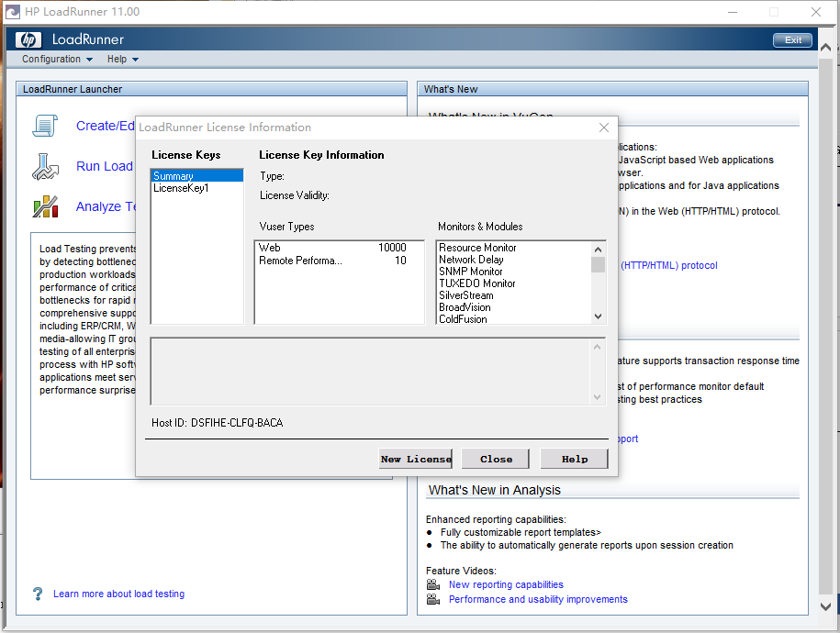Click the What's New panel header
This screenshot has height=633, width=840.
(x=612, y=89)
